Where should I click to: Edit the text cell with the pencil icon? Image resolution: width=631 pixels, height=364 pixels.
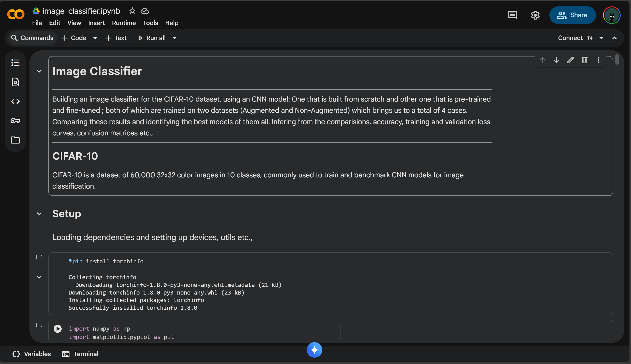pyautogui.click(x=570, y=60)
